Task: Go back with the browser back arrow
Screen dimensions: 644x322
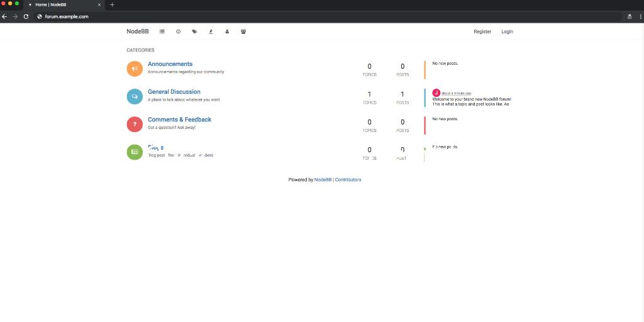Action: coord(4,16)
